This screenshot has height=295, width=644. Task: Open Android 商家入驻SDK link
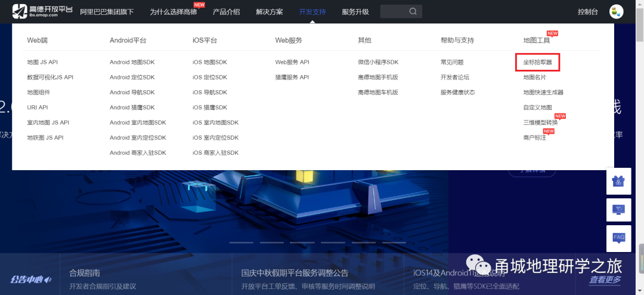pos(138,153)
